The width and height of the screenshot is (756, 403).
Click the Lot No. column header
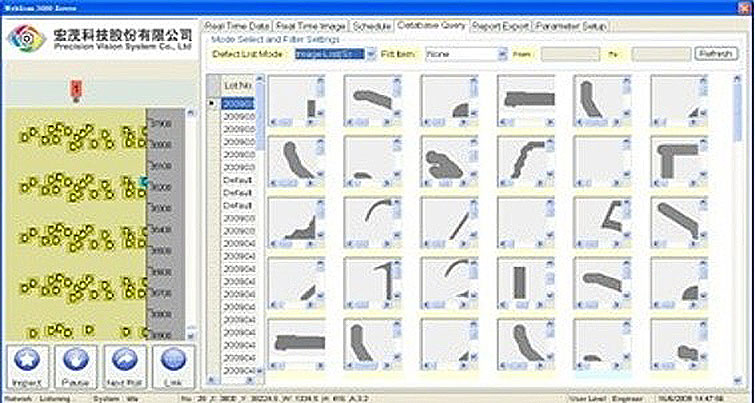tap(237, 87)
